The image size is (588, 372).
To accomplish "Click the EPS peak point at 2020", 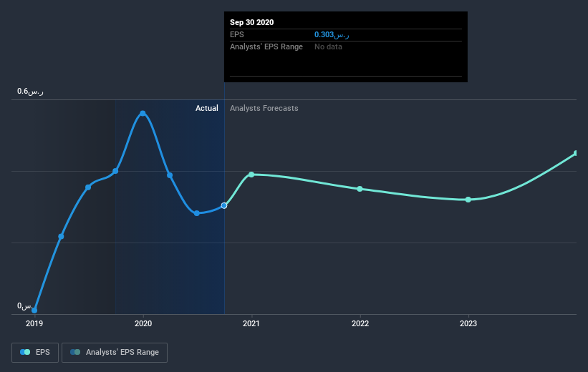I will [x=143, y=113].
